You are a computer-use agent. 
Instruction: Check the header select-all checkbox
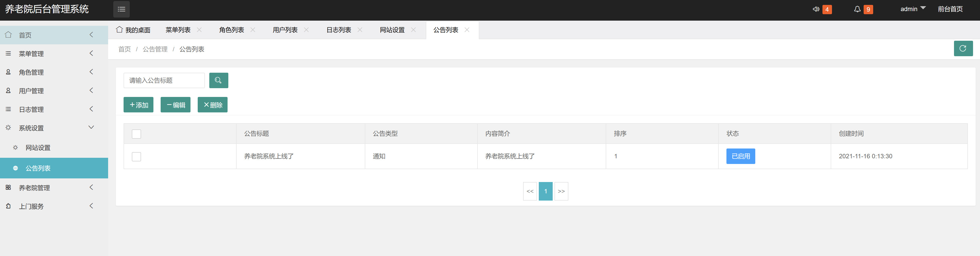pos(136,134)
